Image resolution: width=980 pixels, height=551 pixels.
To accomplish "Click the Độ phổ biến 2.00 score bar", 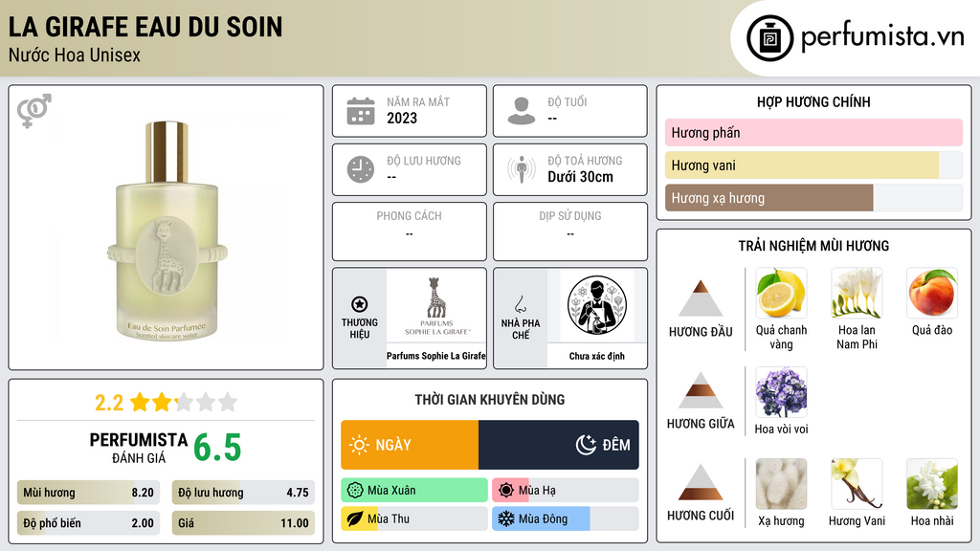I will [88, 523].
